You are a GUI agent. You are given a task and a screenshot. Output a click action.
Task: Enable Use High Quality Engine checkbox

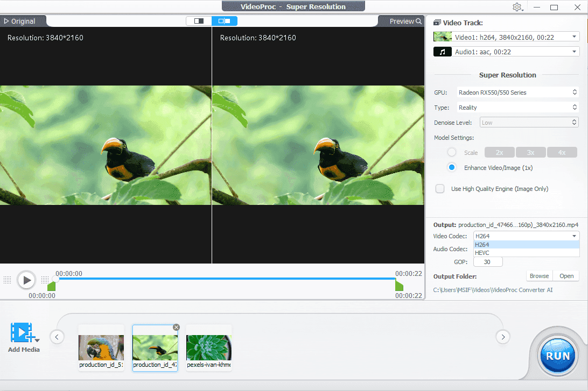(440, 189)
